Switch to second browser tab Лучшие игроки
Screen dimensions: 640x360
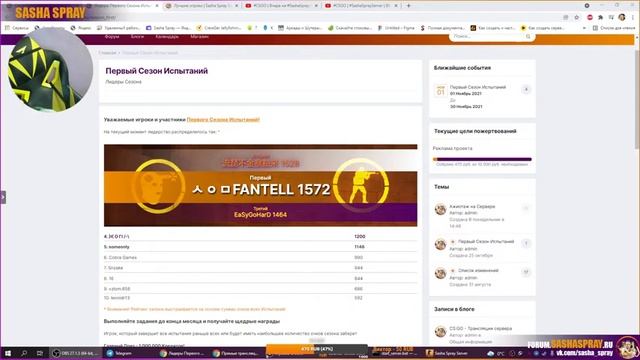pos(203,6)
